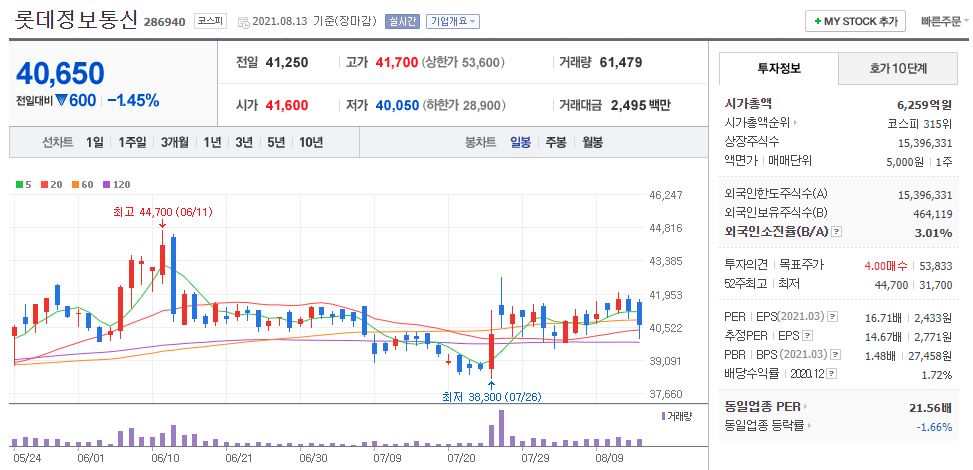Image resolution: width=973 pixels, height=470 pixels.
Task: Click the red 20-day moving average legend square
Action: click(44, 184)
